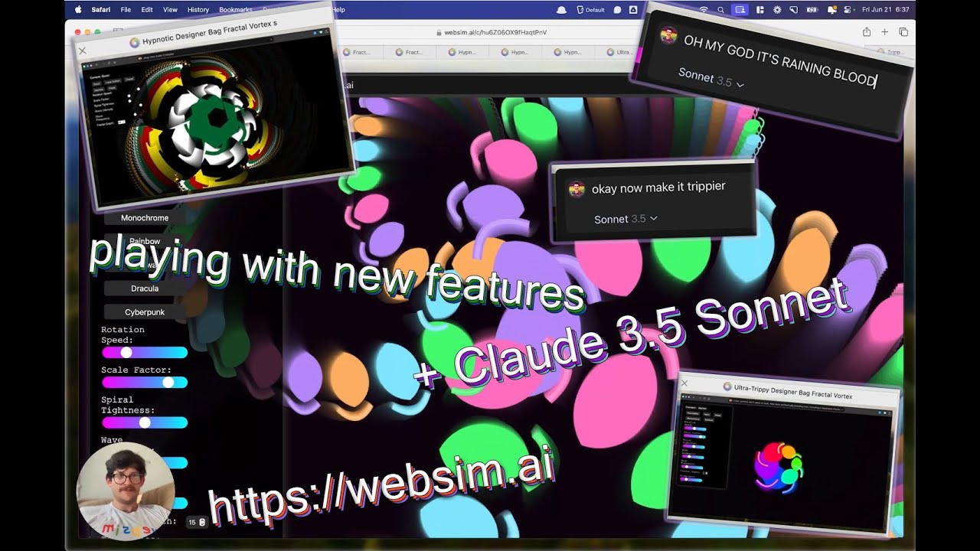Click the Fri Jun 21 clock
This screenshot has height=551, width=980.
tap(886, 10)
